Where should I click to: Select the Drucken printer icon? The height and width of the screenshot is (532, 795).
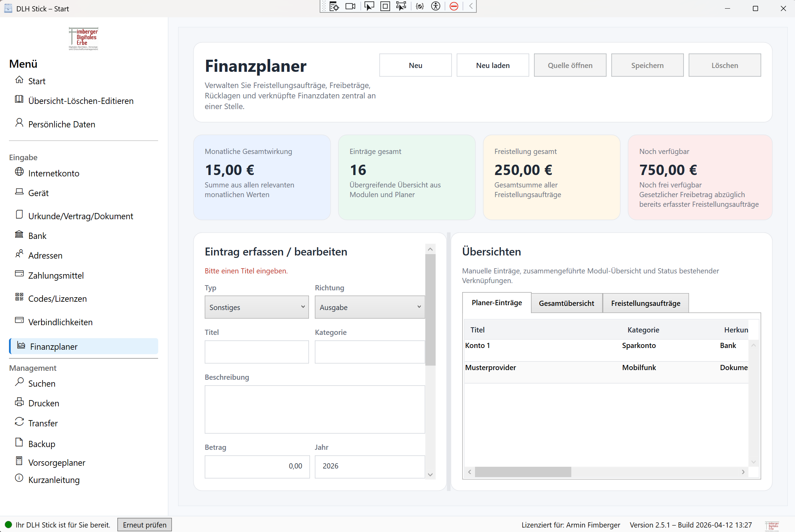point(19,402)
